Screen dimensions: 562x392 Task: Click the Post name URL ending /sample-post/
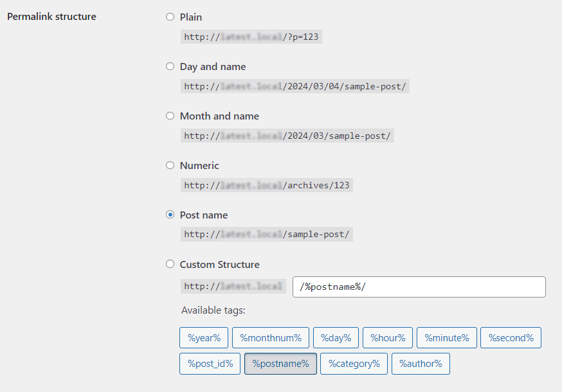click(x=267, y=235)
